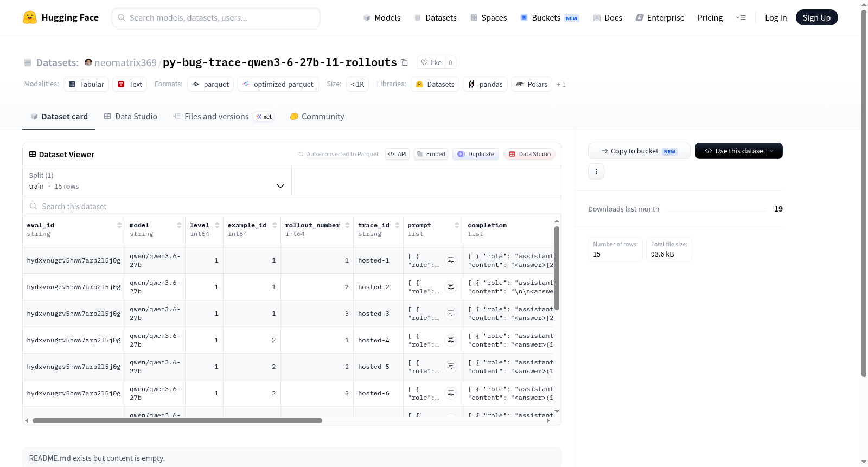Click the API button in Dataset Viewer

[x=397, y=154]
